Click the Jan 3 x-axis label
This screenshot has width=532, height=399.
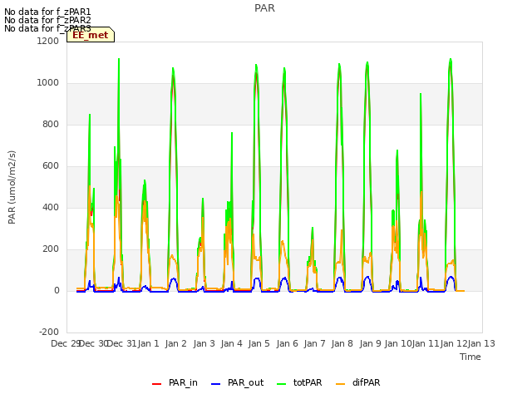coord(204,343)
